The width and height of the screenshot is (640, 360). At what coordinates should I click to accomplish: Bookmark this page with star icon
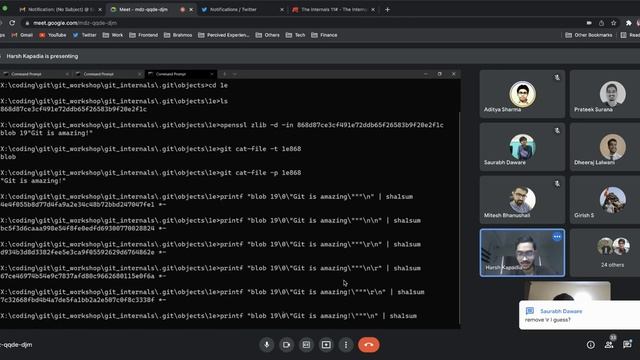[613, 23]
